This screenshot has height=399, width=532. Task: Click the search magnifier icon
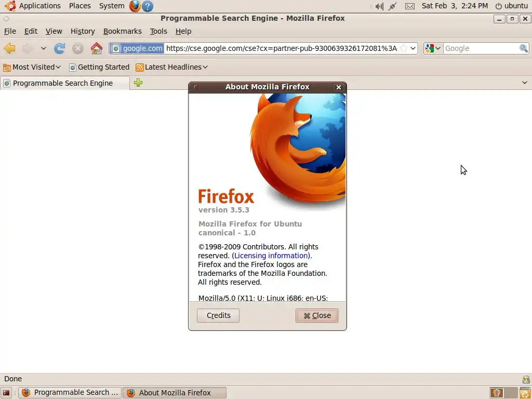coord(524,48)
